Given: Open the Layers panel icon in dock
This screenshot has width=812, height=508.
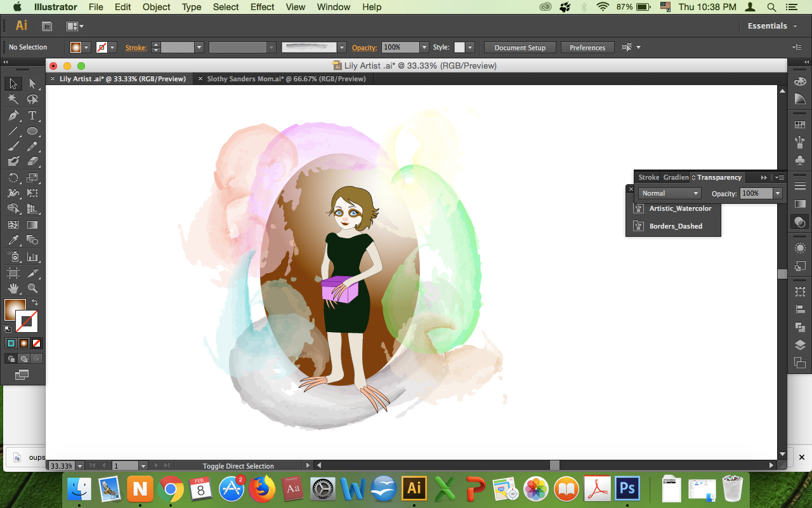Looking at the screenshot, I should coord(800,345).
